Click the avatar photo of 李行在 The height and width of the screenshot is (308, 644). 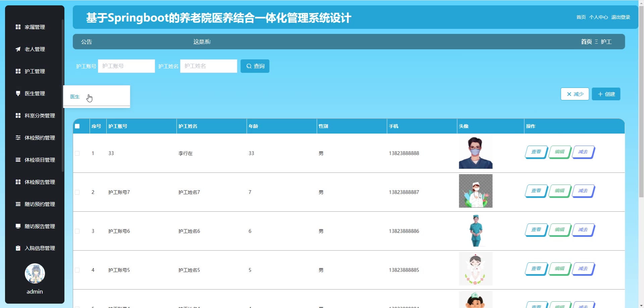pyautogui.click(x=476, y=152)
